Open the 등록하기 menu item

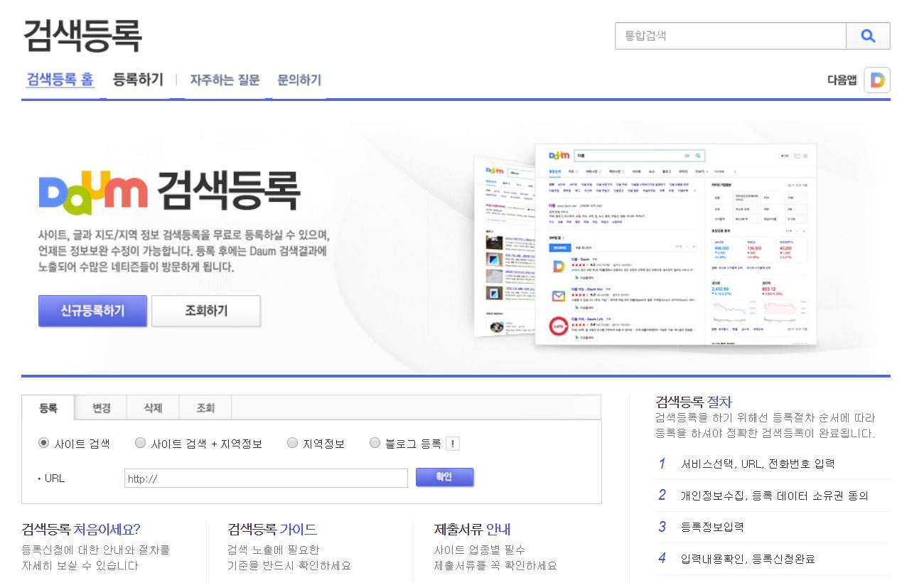pos(138,80)
